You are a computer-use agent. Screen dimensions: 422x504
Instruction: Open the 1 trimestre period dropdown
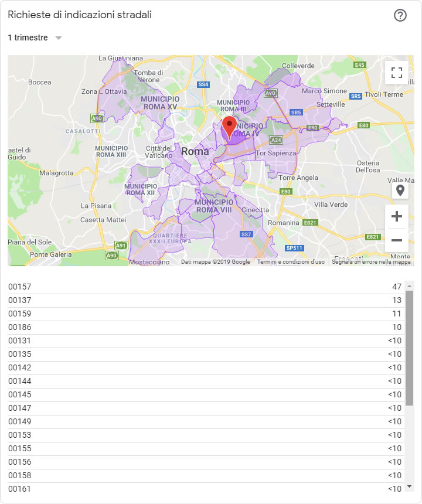point(28,38)
